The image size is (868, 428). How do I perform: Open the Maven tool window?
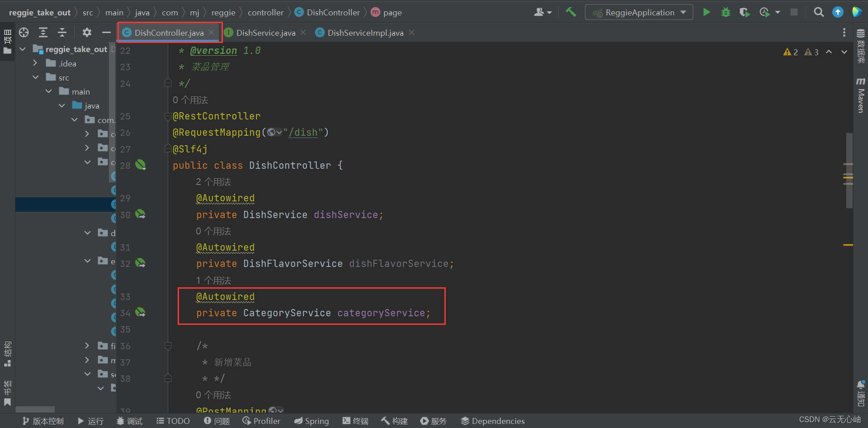pyautogui.click(x=861, y=95)
